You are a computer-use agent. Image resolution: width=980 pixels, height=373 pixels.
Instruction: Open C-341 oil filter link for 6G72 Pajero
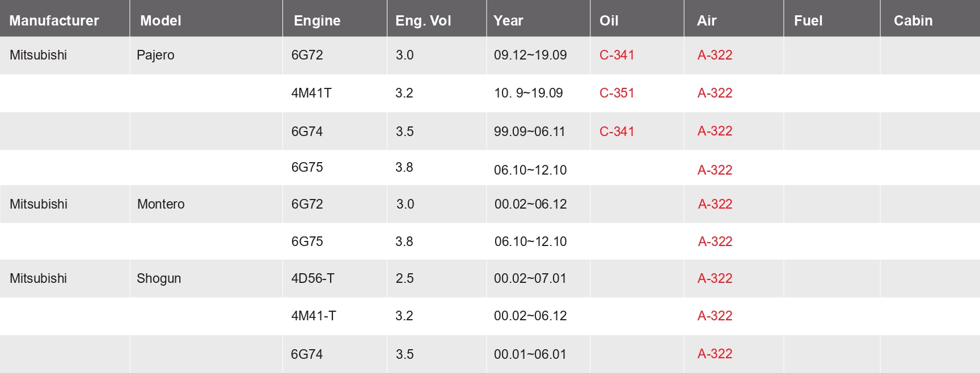(617, 55)
